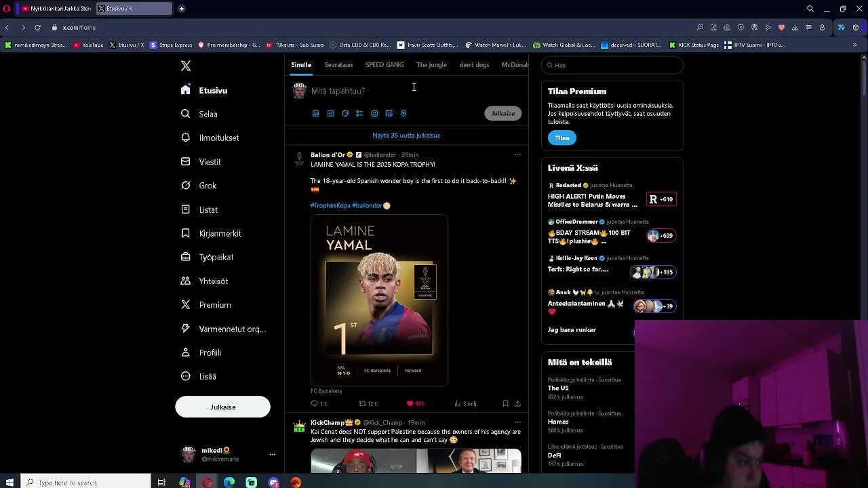This screenshot has width=868, height=488.
Task: Click the greyed Julkaise button in composer
Action: (503, 113)
